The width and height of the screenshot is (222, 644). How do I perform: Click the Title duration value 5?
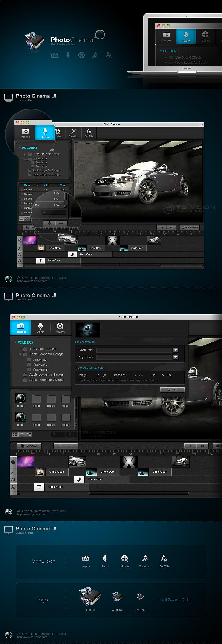[x=163, y=375]
